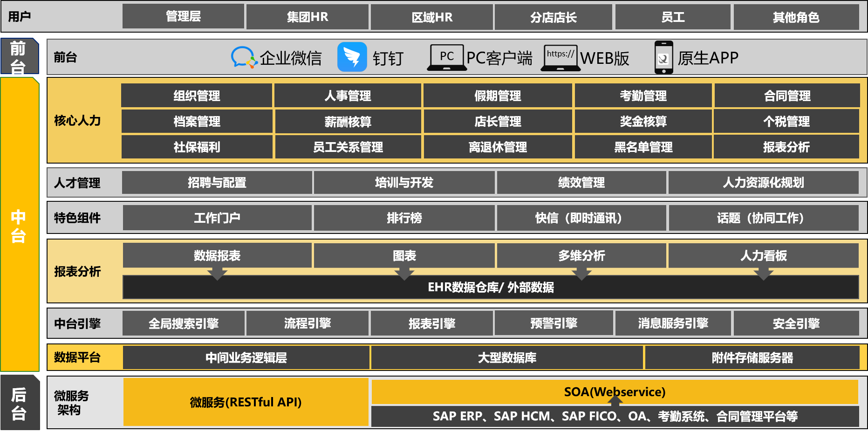Click the 人事管理 module
Viewport: 868px width, 432px height.
click(348, 96)
